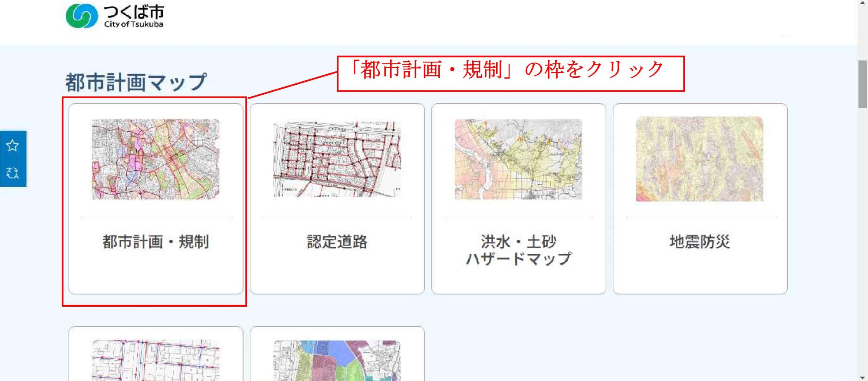868x381 pixels.
Task: Open the 都市計画・規制 map thumbnail
Action: (155, 159)
